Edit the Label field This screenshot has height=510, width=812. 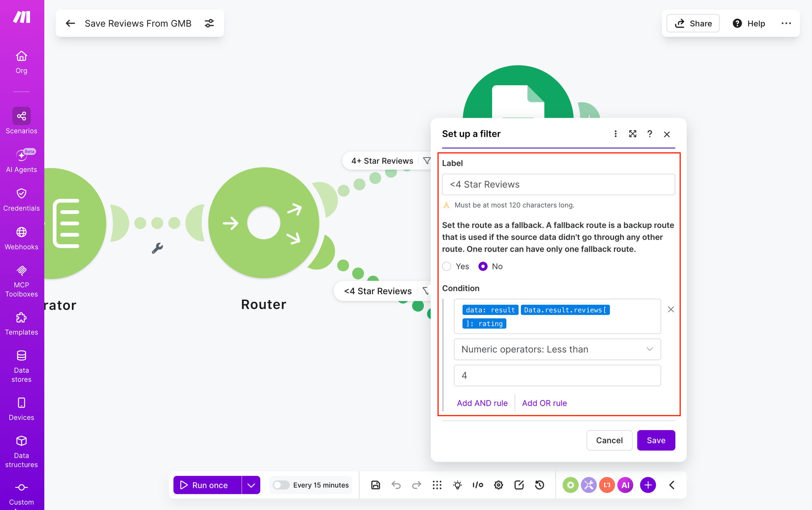(558, 185)
